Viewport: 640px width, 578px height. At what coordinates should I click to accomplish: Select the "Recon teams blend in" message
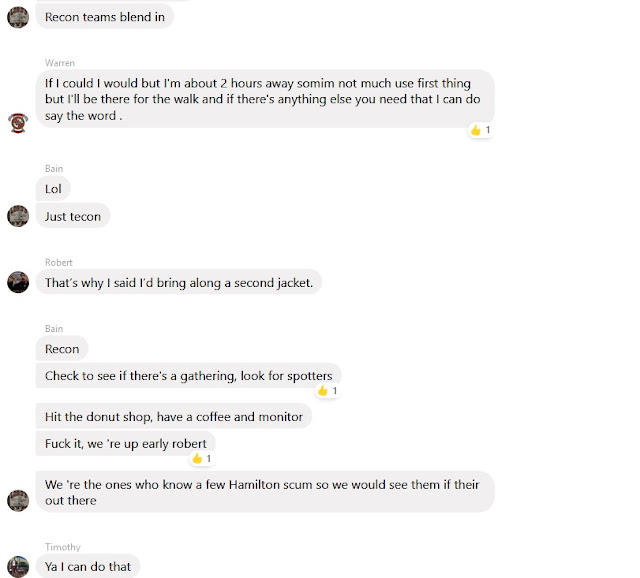point(104,16)
